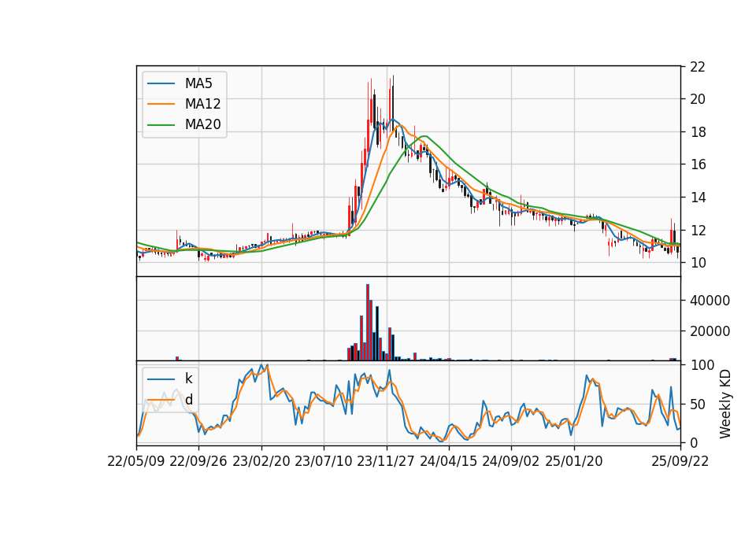Click the 24/04/15 date axis label
Image resolution: width=756 pixels, height=543 pixels.
tap(448, 461)
